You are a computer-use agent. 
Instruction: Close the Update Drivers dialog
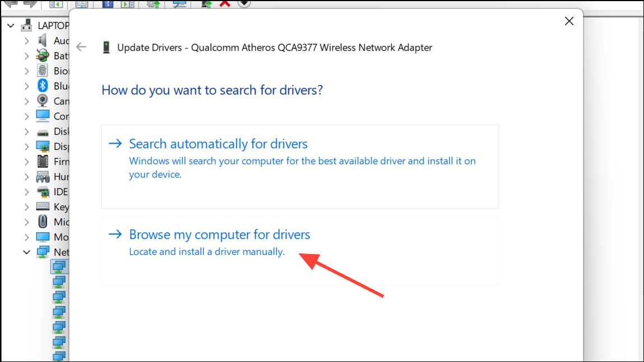(569, 21)
